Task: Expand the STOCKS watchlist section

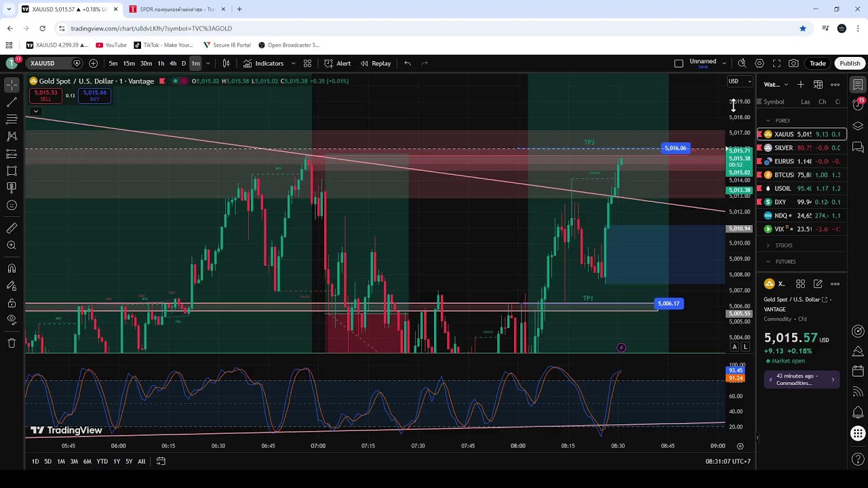Action: coord(768,245)
